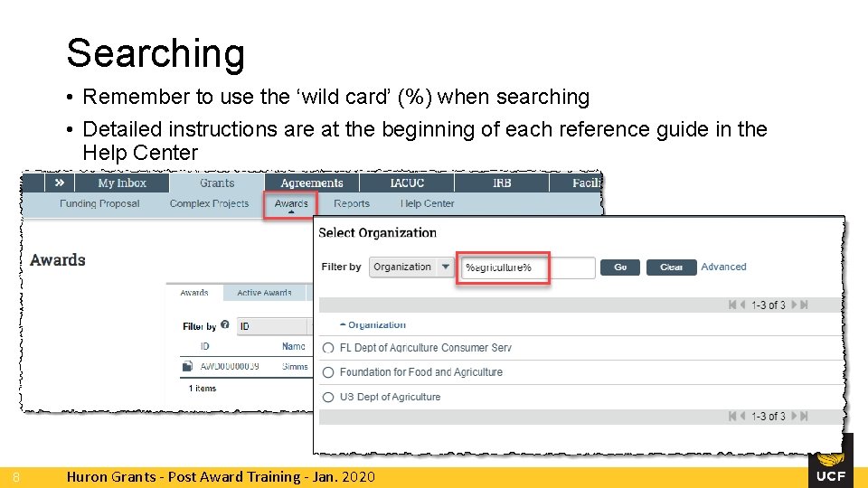Image resolution: width=868 pixels, height=488 pixels.
Task: Click the %agriculture% search field
Action: (528, 267)
